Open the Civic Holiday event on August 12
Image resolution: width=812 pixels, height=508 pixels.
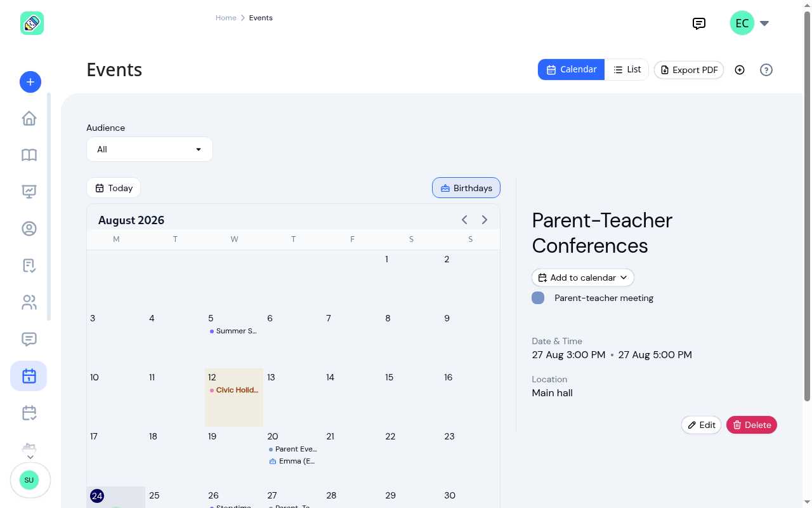pos(233,390)
